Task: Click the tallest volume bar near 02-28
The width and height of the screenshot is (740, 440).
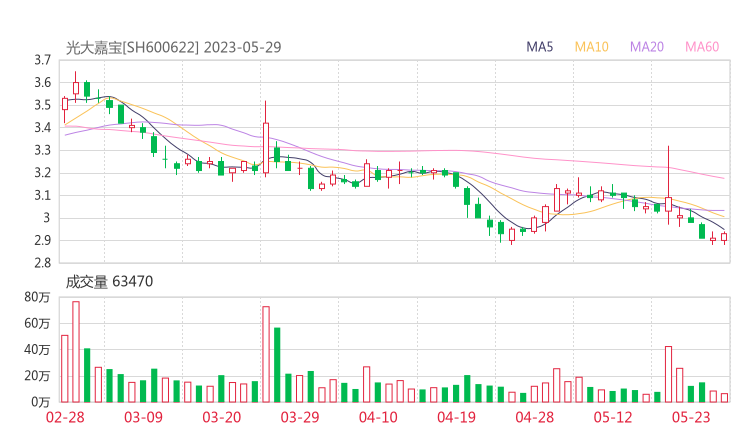Action: click(76, 352)
